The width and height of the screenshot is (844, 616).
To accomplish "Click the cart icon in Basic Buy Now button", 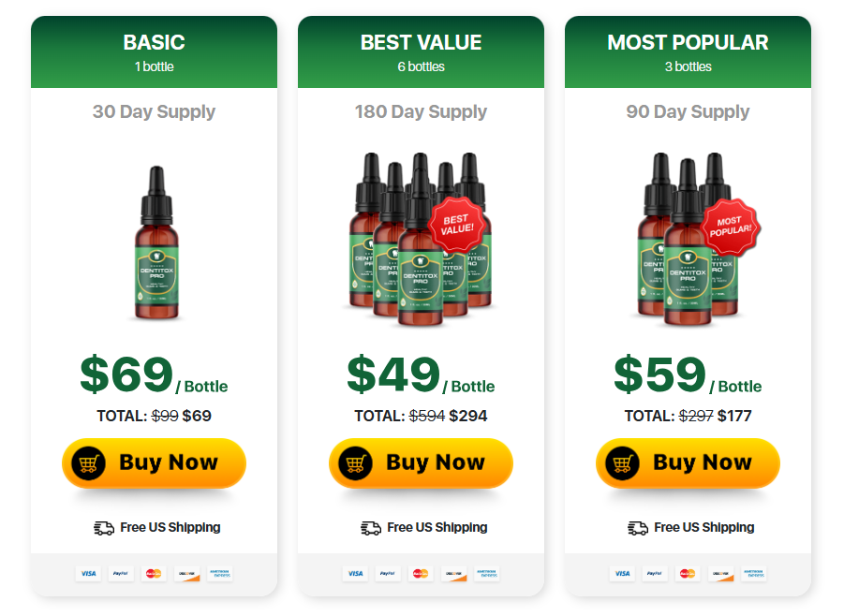I will coord(89,463).
